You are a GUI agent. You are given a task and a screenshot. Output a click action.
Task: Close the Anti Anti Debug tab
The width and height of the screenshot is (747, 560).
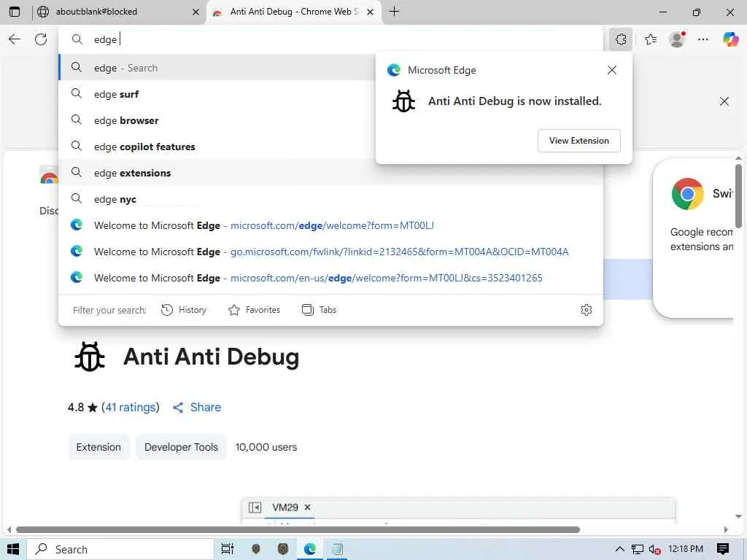pyautogui.click(x=370, y=12)
